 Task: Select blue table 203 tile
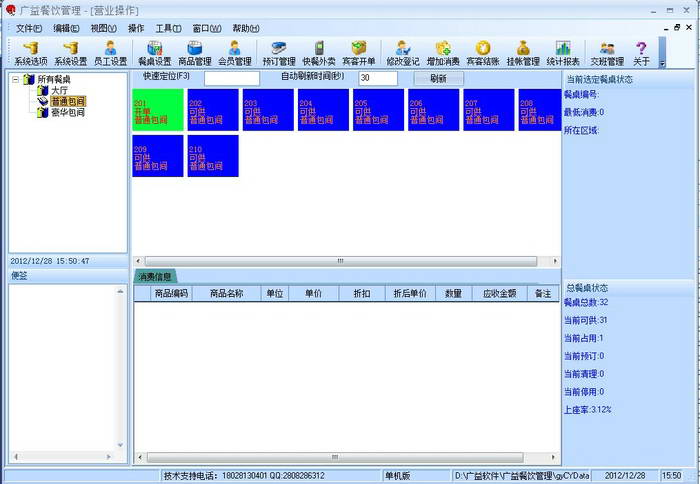click(268, 110)
